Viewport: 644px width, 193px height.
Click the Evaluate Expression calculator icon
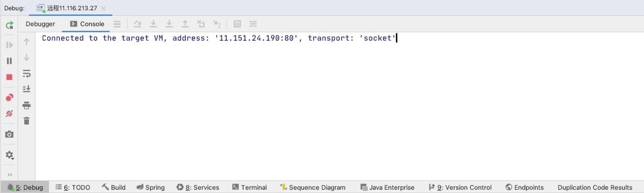click(237, 24)
